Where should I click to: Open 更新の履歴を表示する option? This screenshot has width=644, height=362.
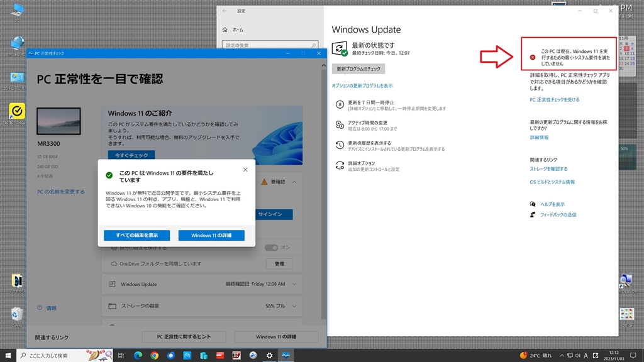click(x=396, y=146)
